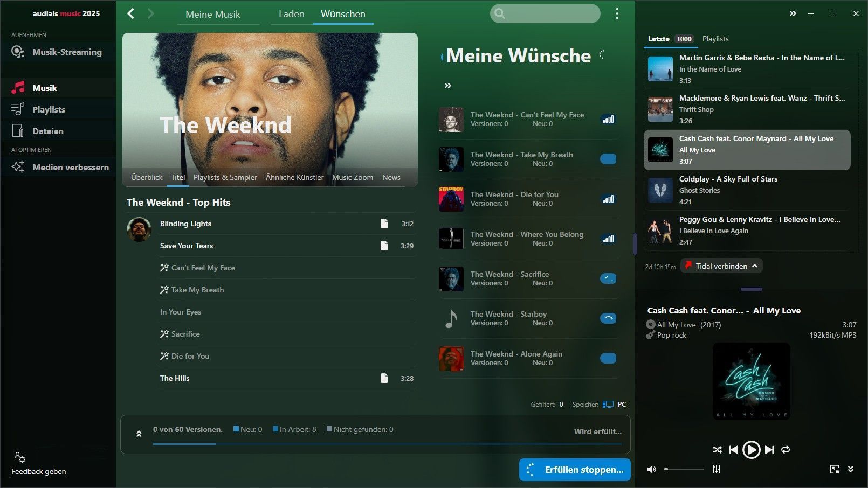The image size is (868, 488).
Task: Toggle shuffle playback in the player
Action: coord(717,450)
